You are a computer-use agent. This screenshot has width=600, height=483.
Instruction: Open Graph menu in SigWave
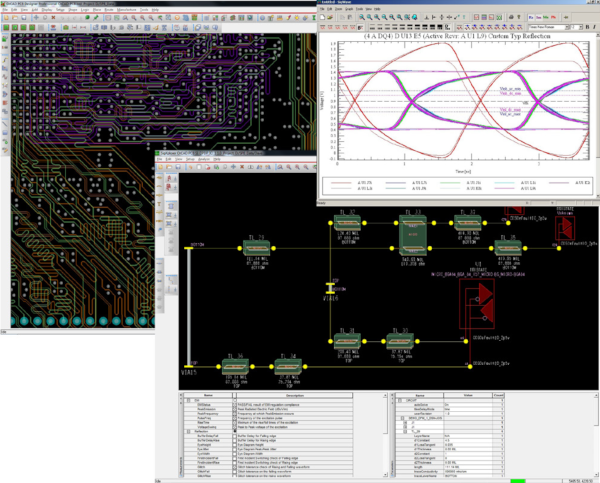tap(349, 8)
